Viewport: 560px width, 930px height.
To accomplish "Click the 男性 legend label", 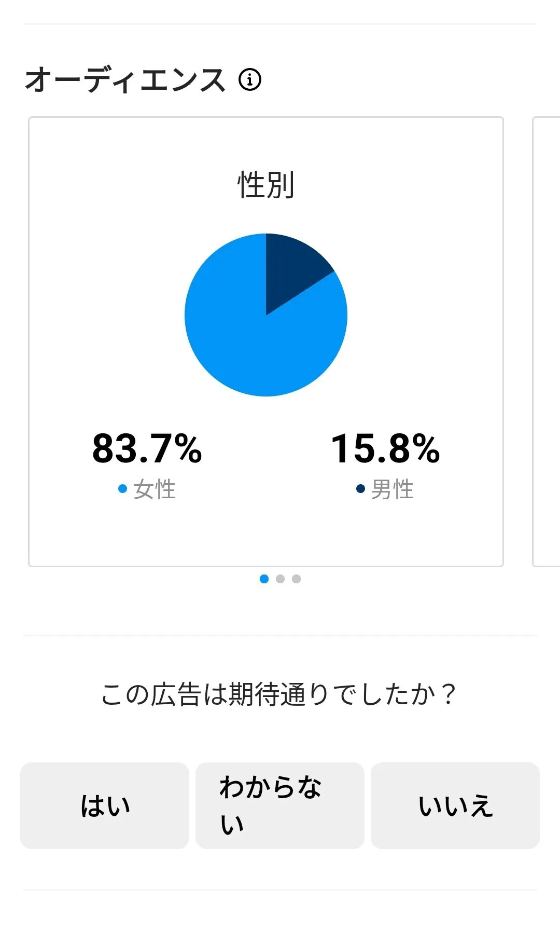I will pyautogui.click(x=393, y=489).
